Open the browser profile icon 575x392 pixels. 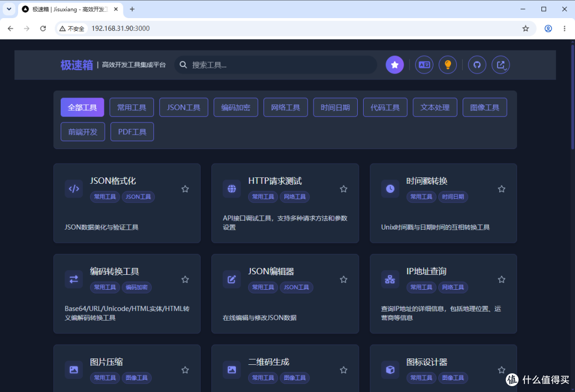point(548,28)
